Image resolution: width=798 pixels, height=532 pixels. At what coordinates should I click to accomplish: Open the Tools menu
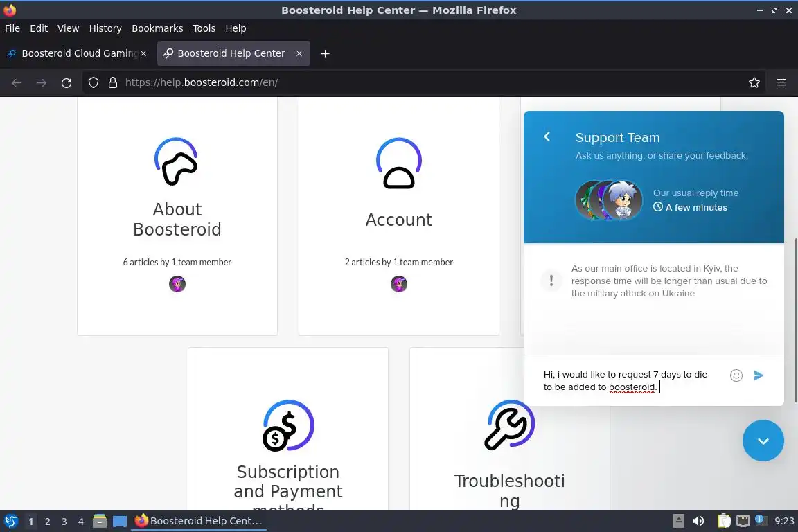204,28
